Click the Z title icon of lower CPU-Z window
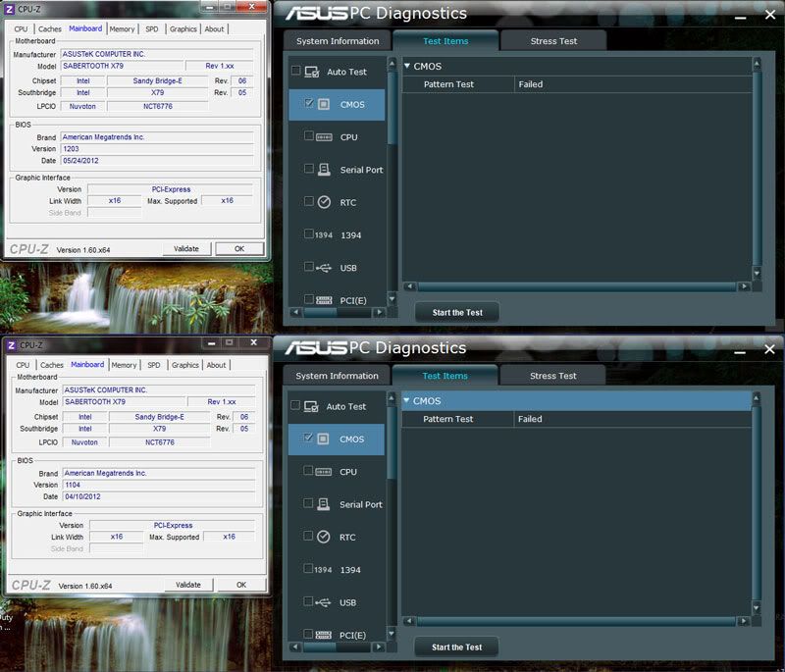 tap(12, 345)
